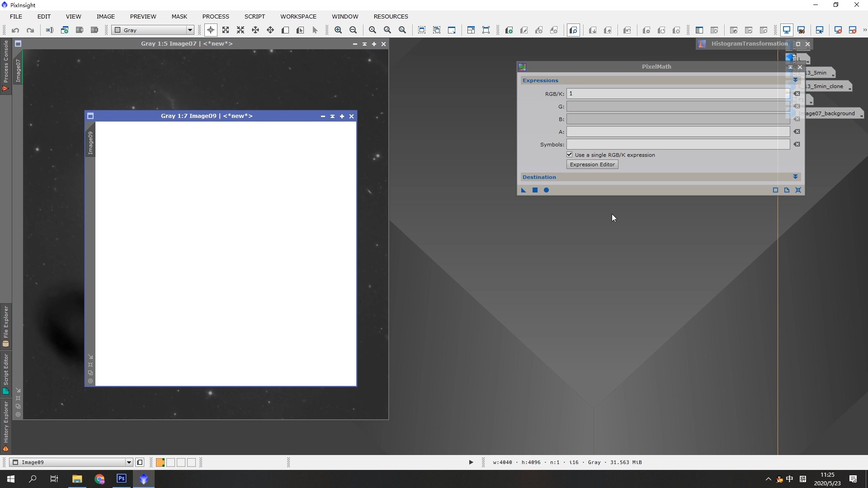Open Chrome from the taskbar

(x=99, y=479)
